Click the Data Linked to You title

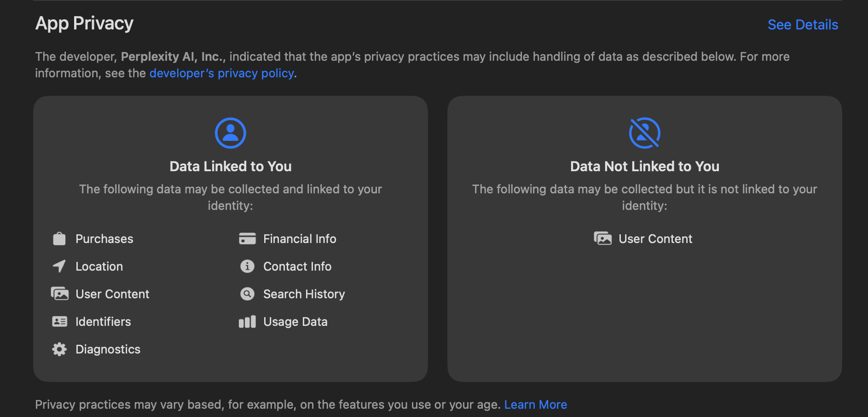[x=231, y=167]
